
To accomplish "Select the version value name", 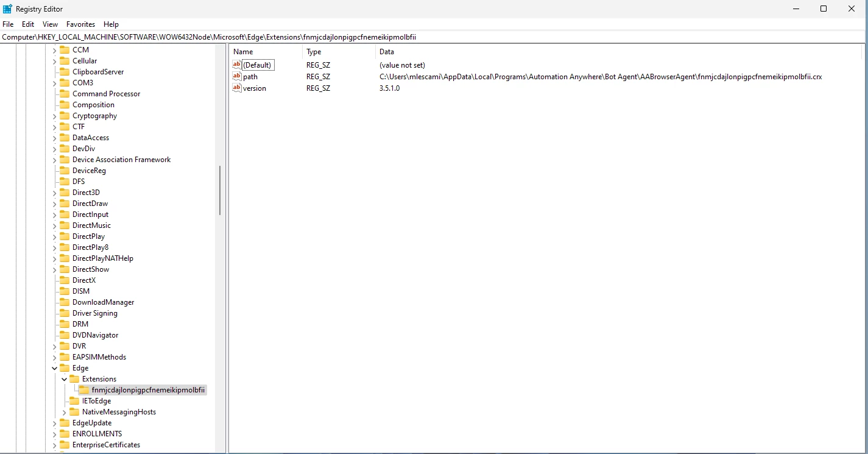I will [255, 88].
